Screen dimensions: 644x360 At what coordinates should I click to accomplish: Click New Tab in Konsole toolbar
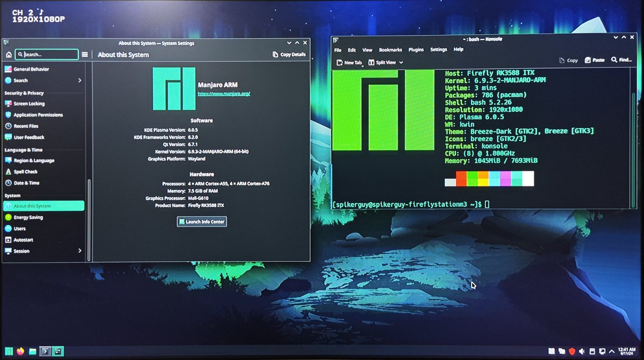click(x=349, y=62)
